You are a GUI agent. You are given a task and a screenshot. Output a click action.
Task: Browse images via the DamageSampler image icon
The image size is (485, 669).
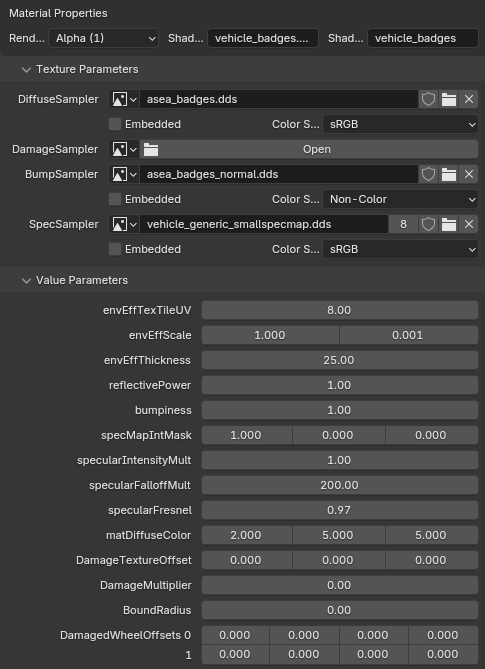[x=124, y=149]
